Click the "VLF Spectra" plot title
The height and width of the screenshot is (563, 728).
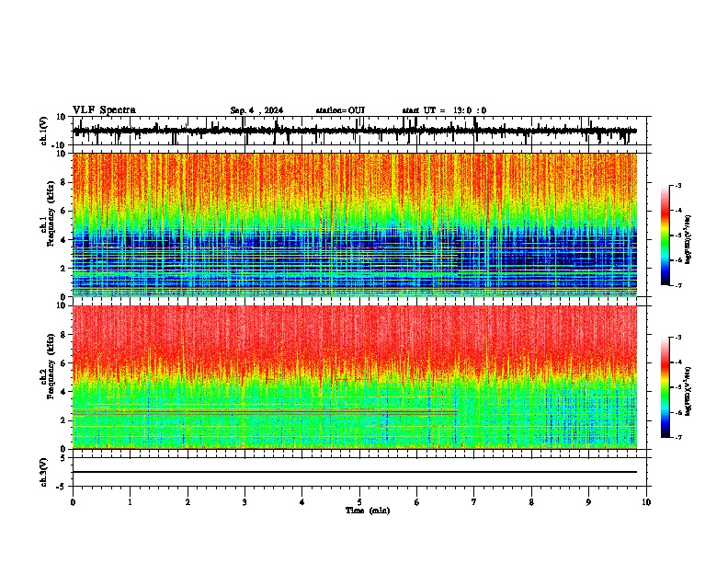[x=104, y=110]
